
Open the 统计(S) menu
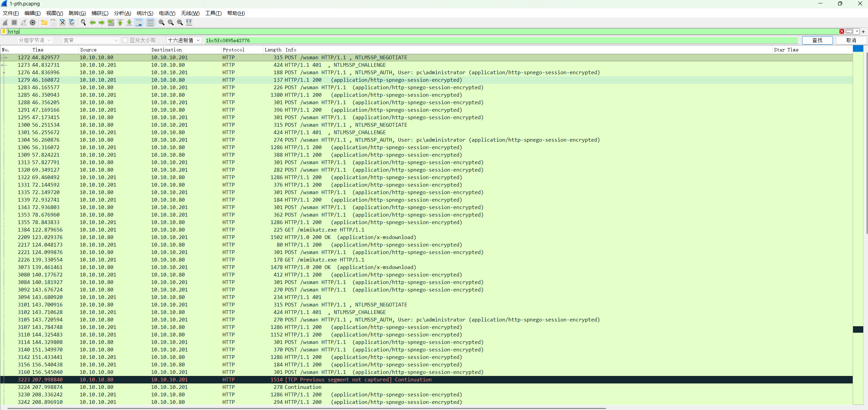[x=145, y=13]
